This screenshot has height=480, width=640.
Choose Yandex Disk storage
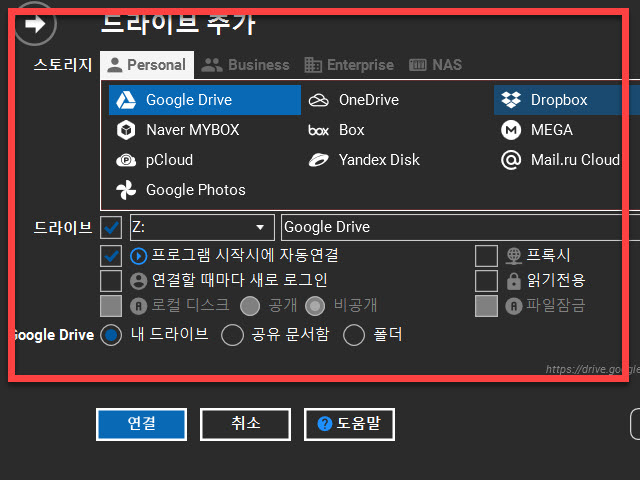point(364,160)
